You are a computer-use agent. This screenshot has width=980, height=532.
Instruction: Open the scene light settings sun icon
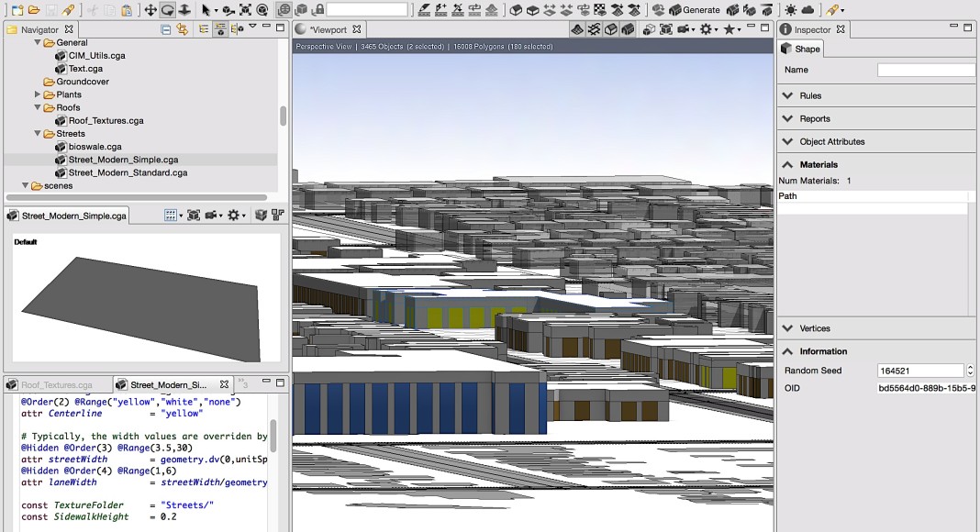click(790, 9)
